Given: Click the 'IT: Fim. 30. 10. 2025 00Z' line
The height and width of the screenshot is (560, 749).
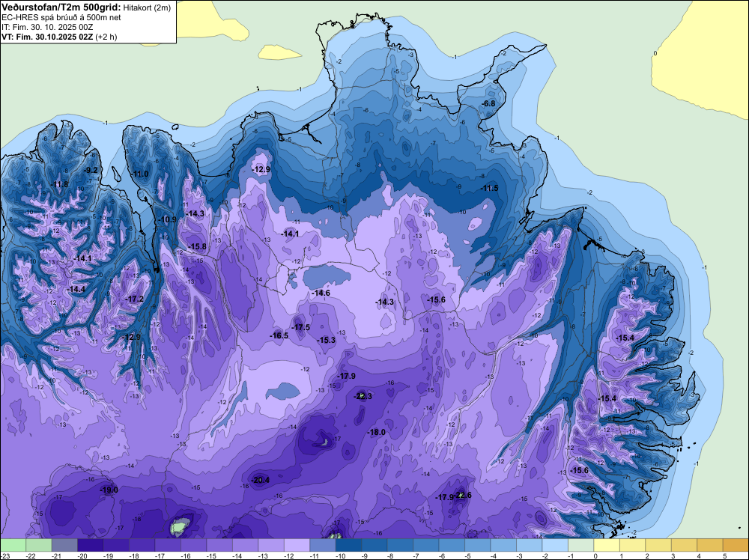Looking at the screenshot, I should click(x=47, y=27).
